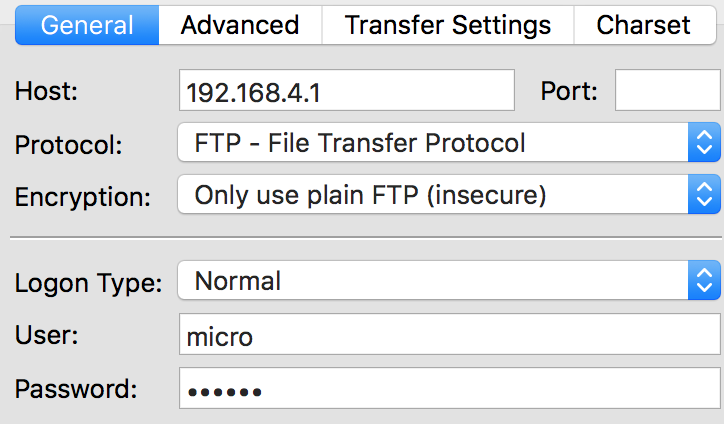Click the blue arrows on Encryption selector

705,195
